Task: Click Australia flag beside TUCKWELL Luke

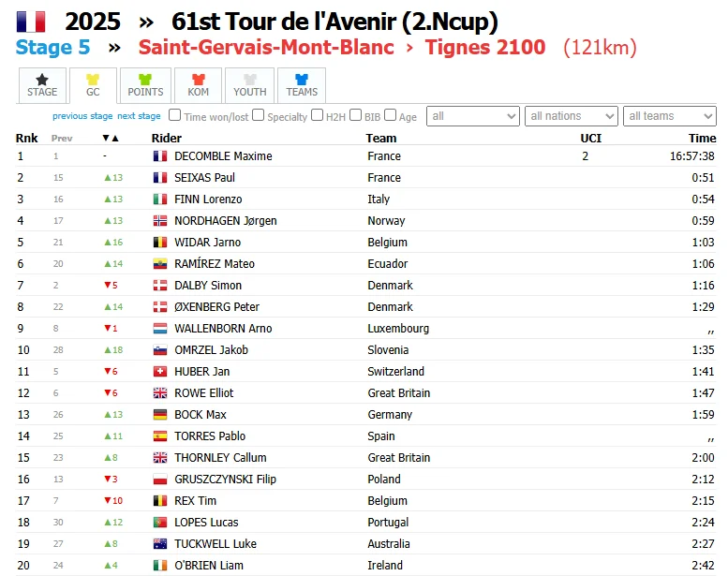Action: [x=160, y=544]
